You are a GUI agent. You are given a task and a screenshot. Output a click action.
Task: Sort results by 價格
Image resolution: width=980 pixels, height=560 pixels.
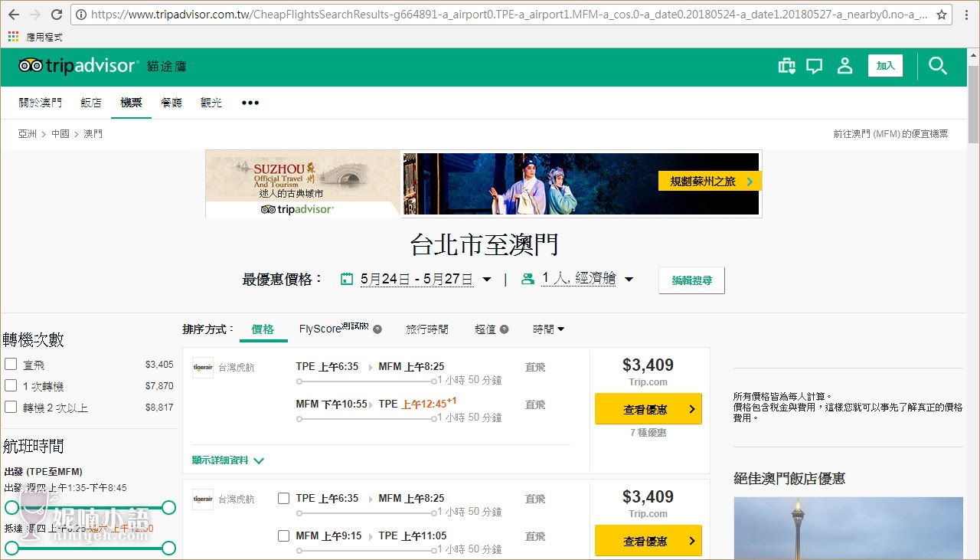[263, 329]
